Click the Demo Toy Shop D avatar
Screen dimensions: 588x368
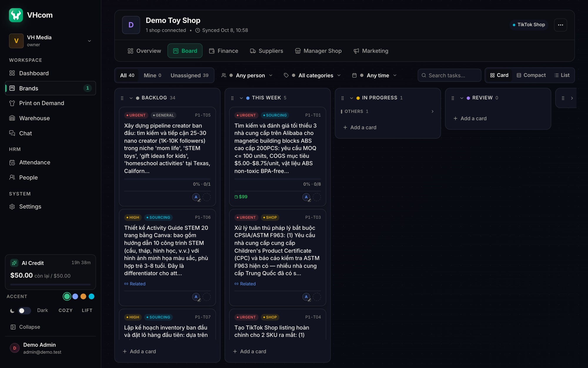131,25
